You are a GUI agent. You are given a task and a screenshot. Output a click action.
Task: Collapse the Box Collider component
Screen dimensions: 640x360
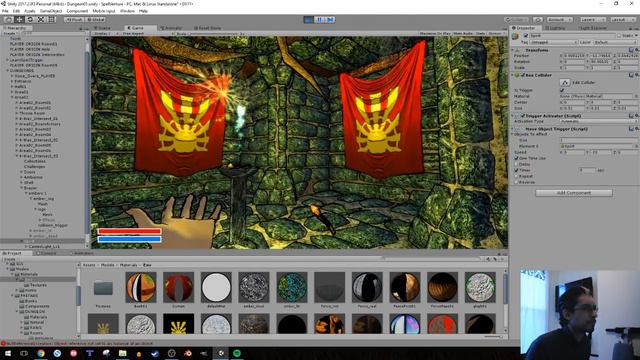[513, 75]
